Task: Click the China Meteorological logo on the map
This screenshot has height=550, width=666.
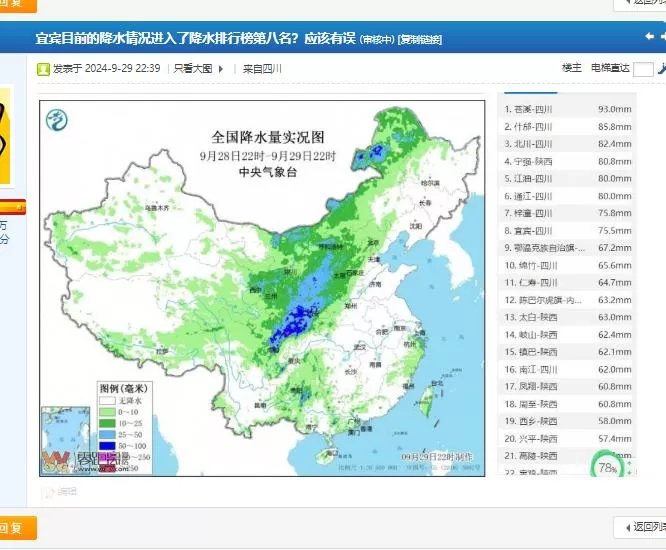Action: pyautogui.click(x=58, y=122)
